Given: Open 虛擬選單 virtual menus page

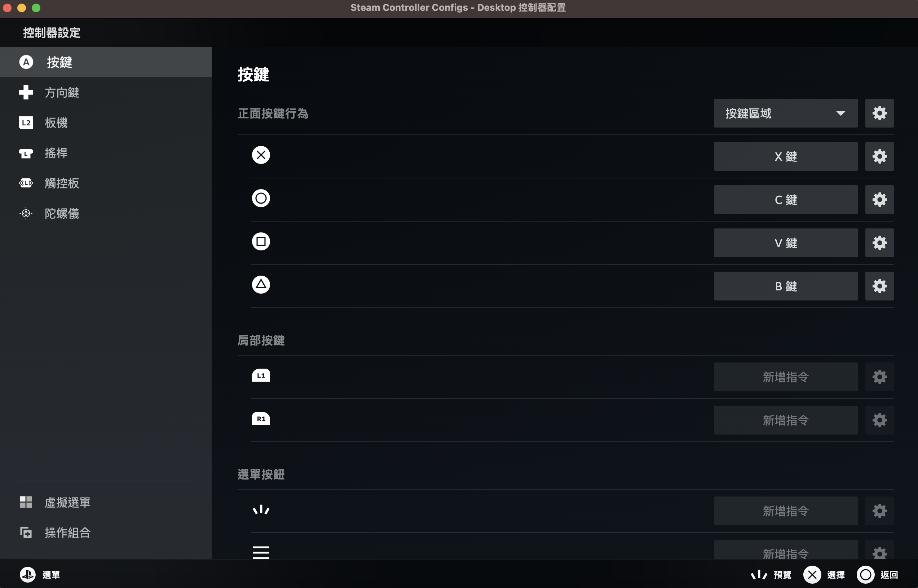Looking at the screenshot, I should coord(67,502).
